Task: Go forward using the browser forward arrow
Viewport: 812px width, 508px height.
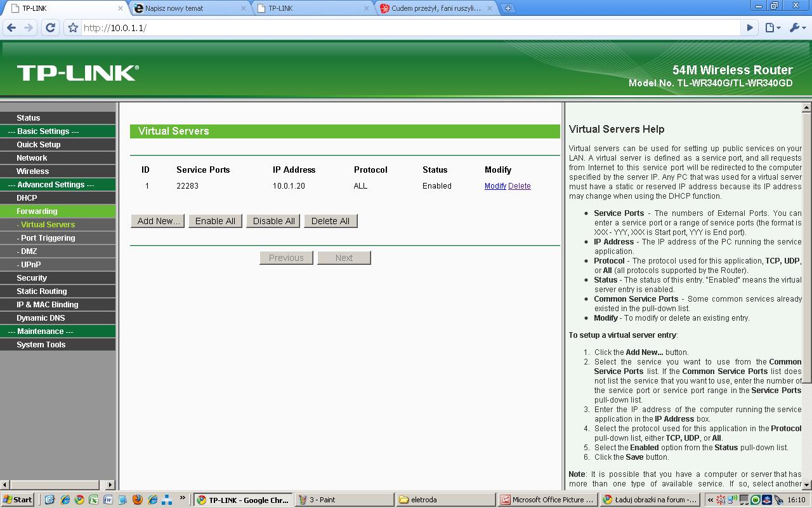Action: click(28, 28)
